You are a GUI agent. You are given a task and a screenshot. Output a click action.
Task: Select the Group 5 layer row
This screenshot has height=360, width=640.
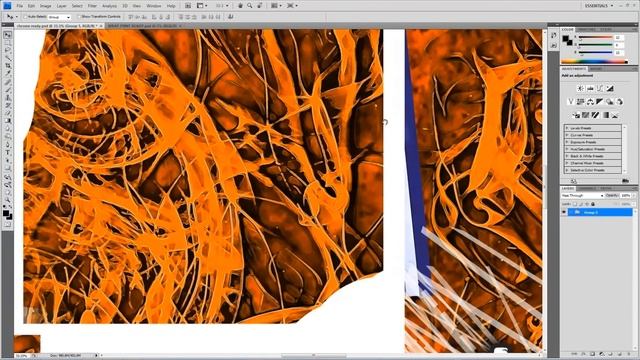coord(597,212)
